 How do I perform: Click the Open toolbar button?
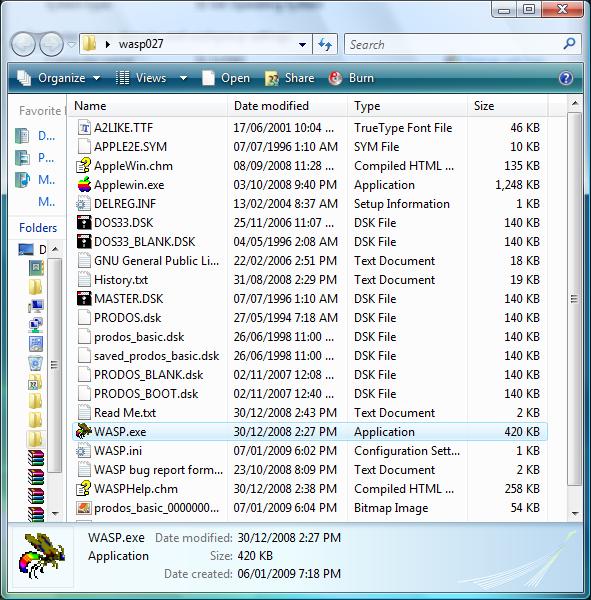pos(226,78)
